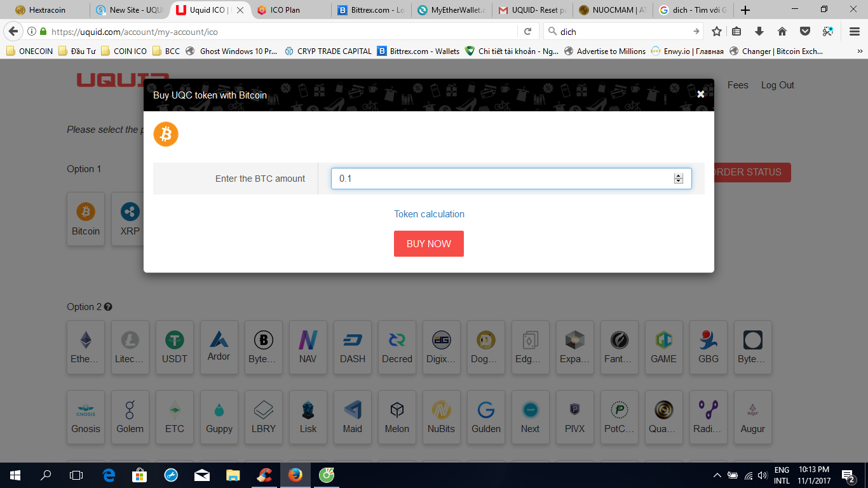Select the LBRY coin tile

264,417
